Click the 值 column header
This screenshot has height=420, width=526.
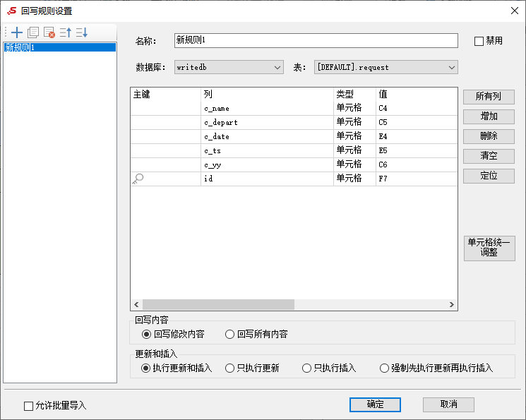417,95
